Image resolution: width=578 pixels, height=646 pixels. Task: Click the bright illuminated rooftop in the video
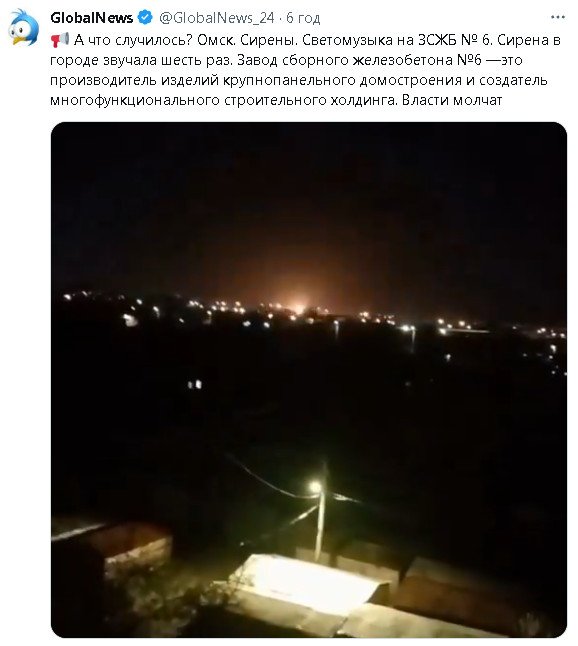[x=305, y=583]
